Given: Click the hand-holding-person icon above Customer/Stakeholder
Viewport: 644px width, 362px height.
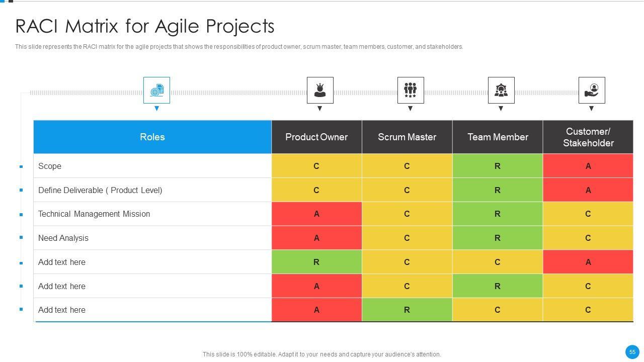Looking at the screenshot, I should click(592, 90).
